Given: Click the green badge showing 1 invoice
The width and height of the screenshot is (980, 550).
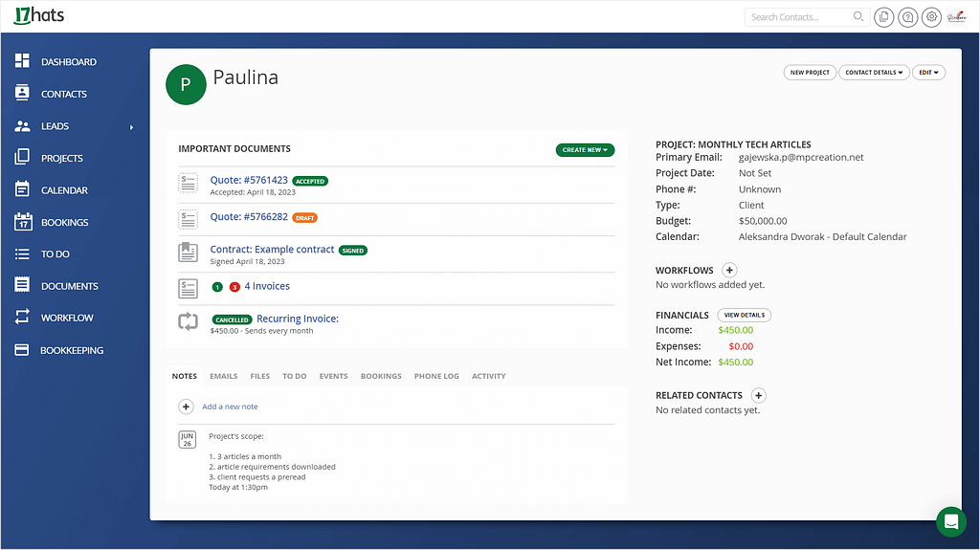Looking at the screenshot, I should [217, 287].
